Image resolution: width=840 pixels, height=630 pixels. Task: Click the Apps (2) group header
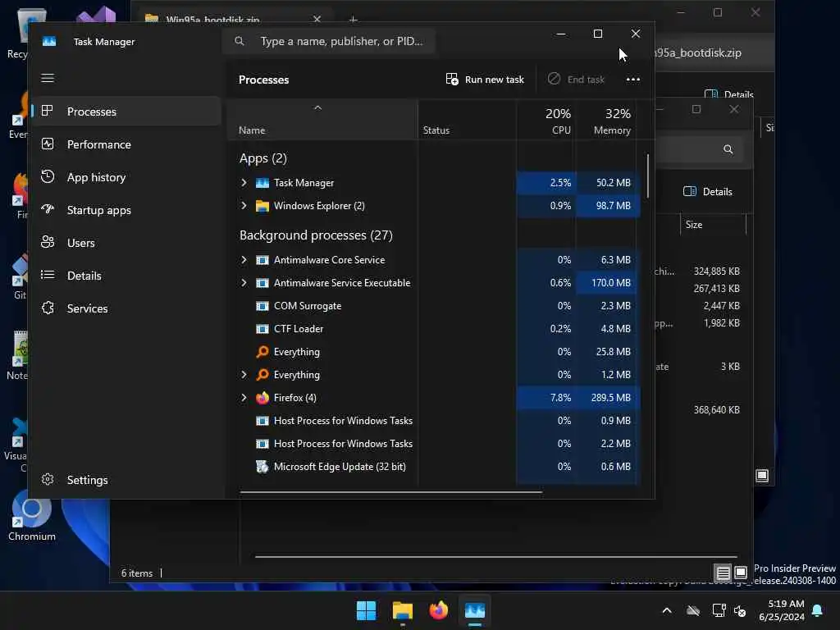point(263,158)
